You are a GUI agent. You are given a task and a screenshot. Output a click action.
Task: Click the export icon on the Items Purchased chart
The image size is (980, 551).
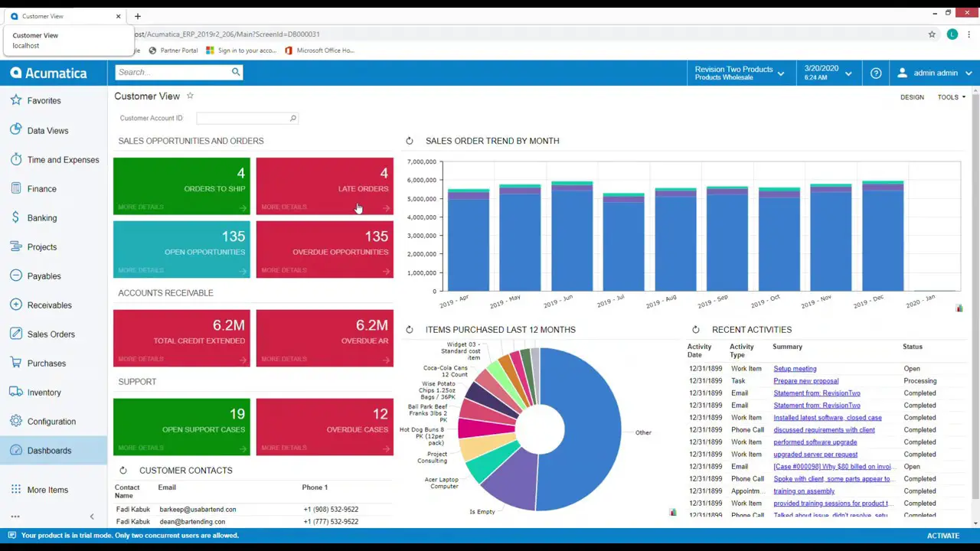click(x=672, y=512)
